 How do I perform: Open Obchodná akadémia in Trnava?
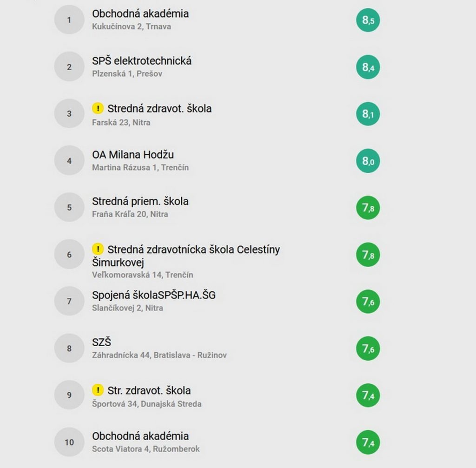click(140, 13)
